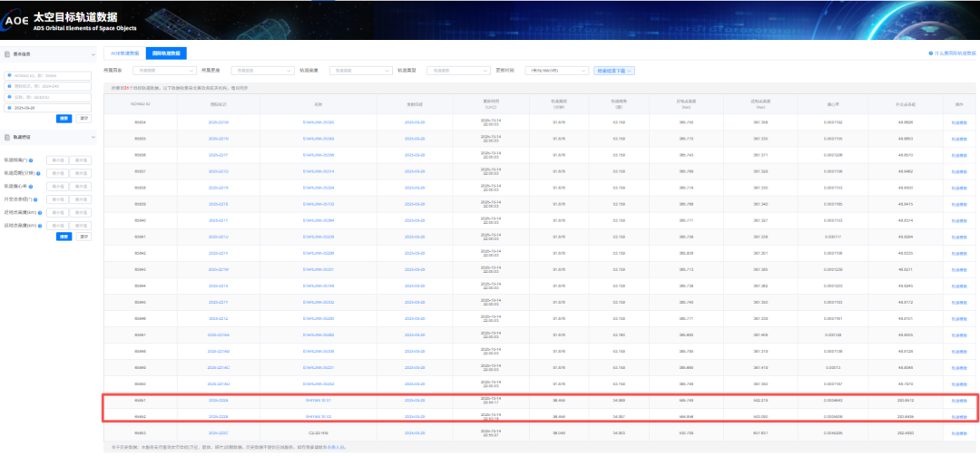Select the 国际轨道数据 tab

166,53
